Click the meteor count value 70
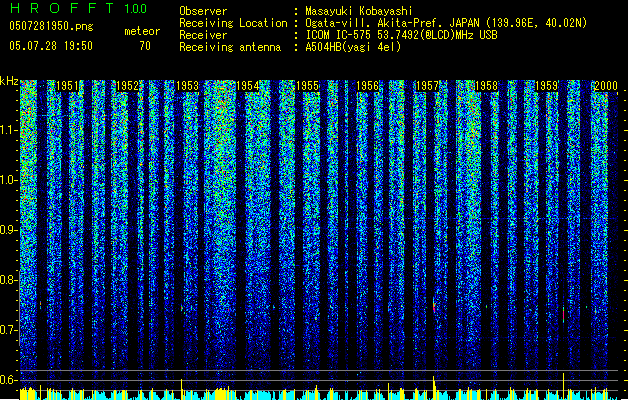The image size is (629, 400). pos(145,46)
